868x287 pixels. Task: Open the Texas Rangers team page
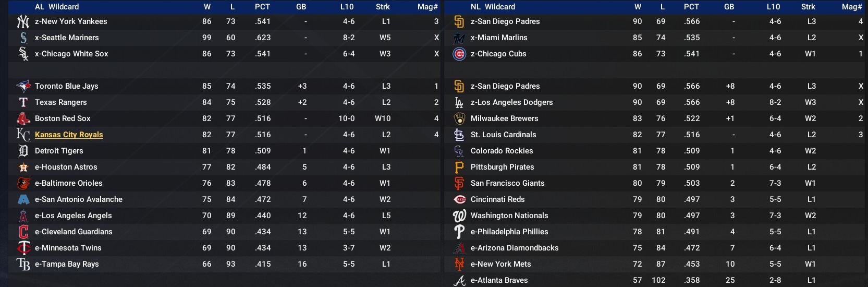pyautogui.click(x=61, y=102)
